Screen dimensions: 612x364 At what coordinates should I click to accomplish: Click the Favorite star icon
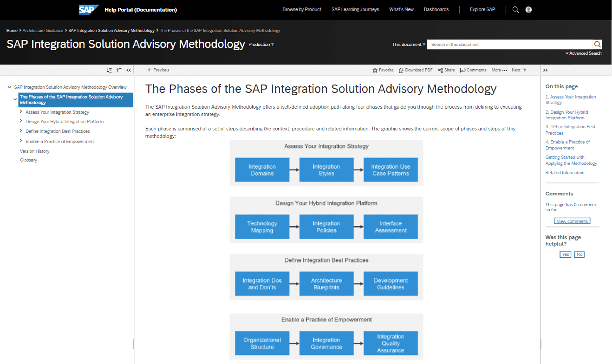[x=375, y=70]
